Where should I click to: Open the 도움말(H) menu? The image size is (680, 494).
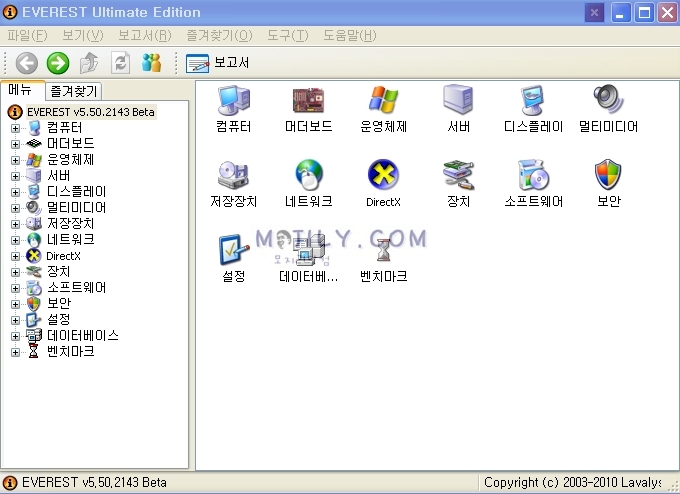[x=350, y=36]
